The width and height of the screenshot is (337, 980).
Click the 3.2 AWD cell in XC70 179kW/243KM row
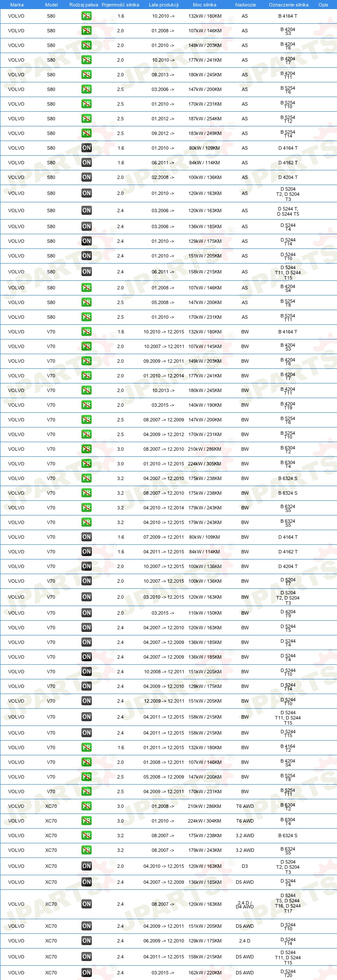click(245, 850)
